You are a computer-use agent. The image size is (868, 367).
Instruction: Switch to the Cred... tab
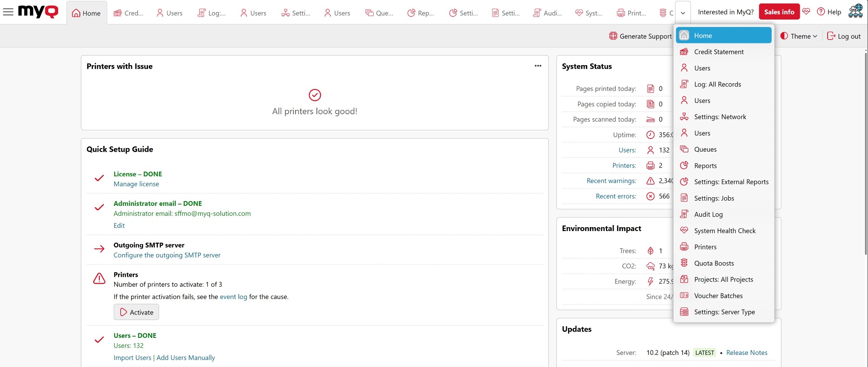tap(128, 13)
